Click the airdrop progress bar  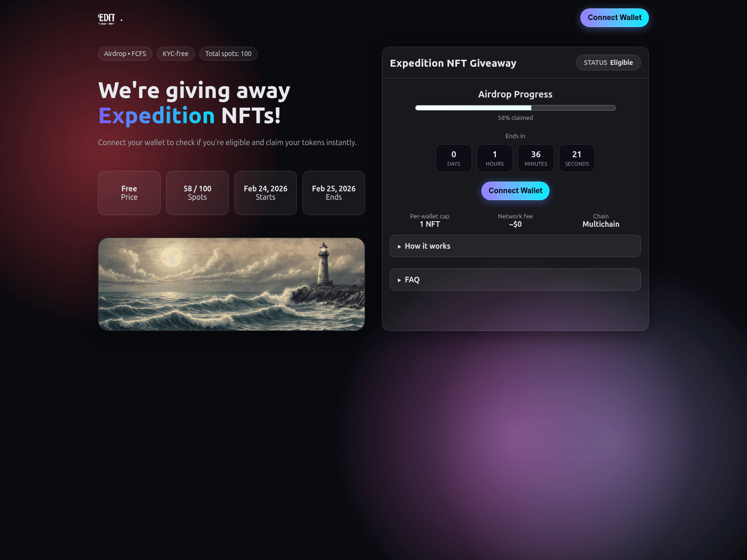[515, 108]
